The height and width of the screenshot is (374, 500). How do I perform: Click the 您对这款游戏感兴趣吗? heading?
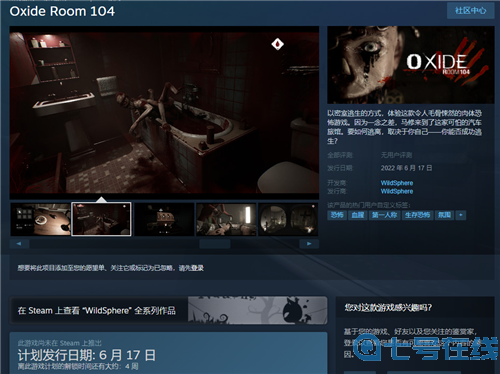[x=388, y=307]
